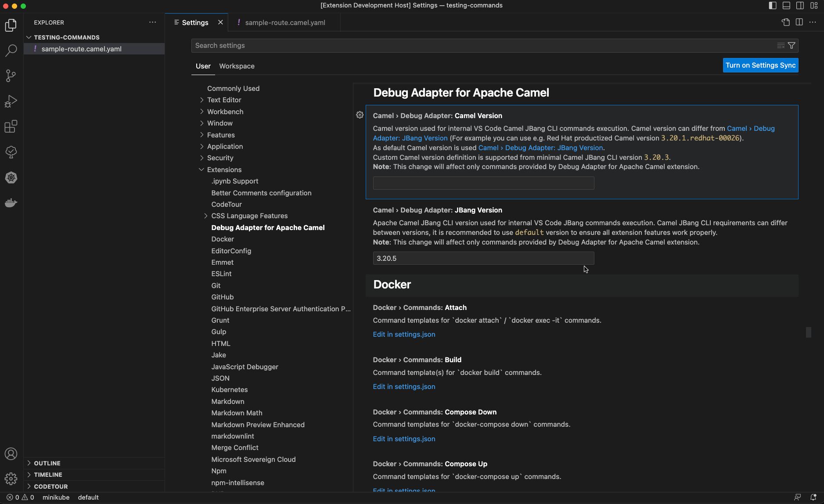The width and height of the screenshot is (824, 504).
Task: Open the Docker view icon
Action: tap(11, 203)
